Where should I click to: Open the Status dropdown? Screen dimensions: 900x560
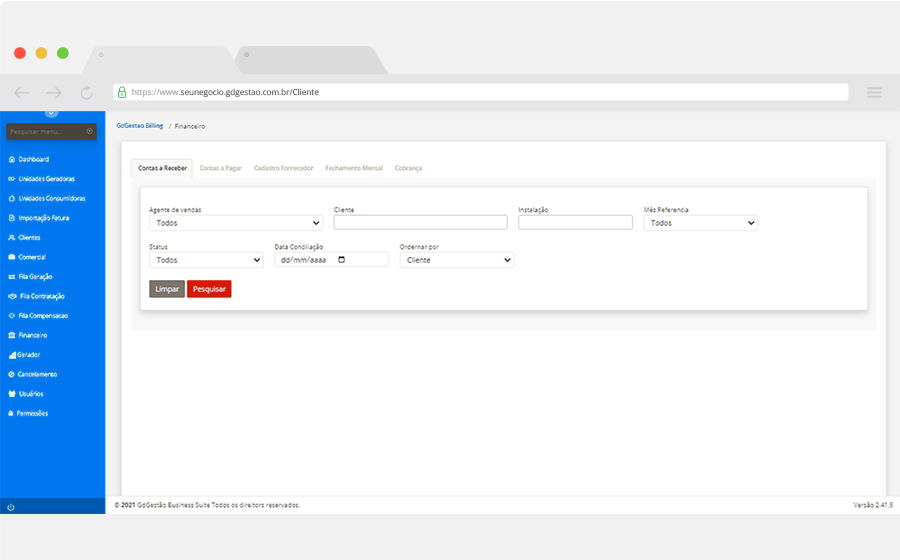(x=206, y=260)
